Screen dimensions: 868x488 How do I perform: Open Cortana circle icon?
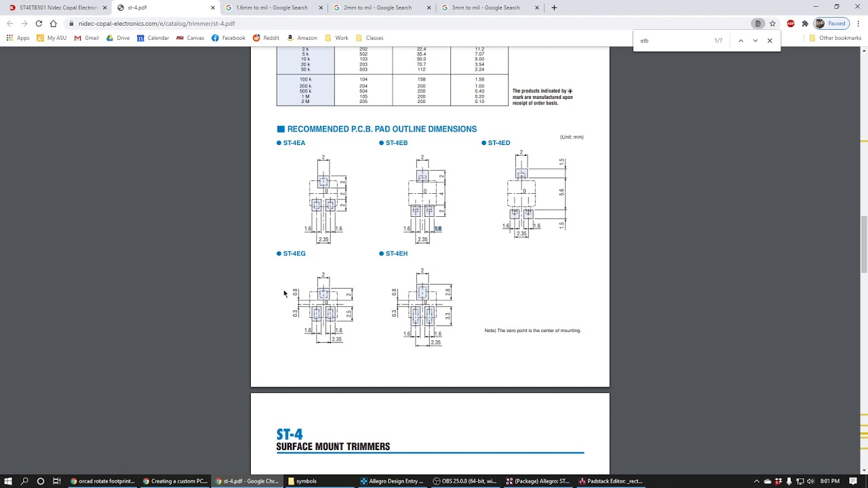(x=41, y=481)
